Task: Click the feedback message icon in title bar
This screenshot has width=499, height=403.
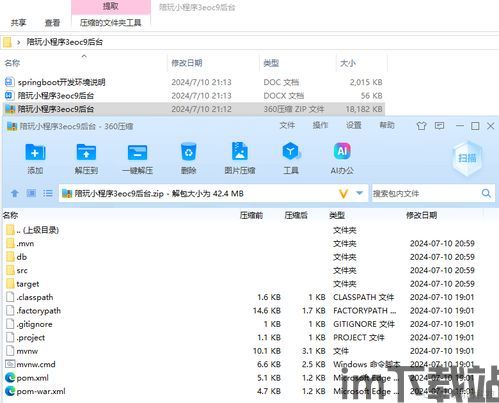Action: click(x=440, y=126)
